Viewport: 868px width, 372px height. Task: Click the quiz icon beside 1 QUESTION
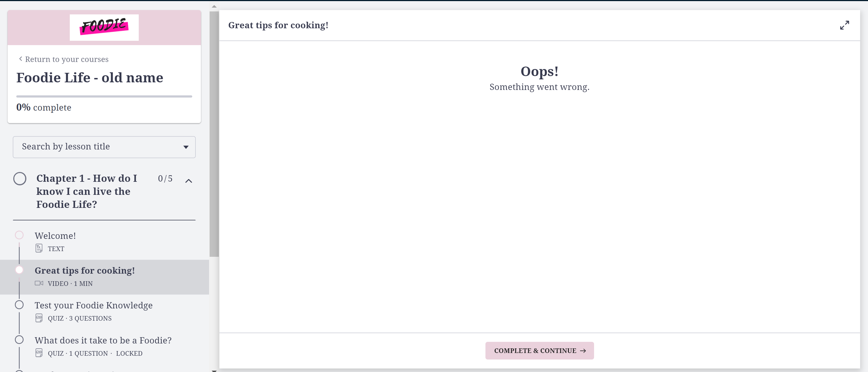pos(39,353)
